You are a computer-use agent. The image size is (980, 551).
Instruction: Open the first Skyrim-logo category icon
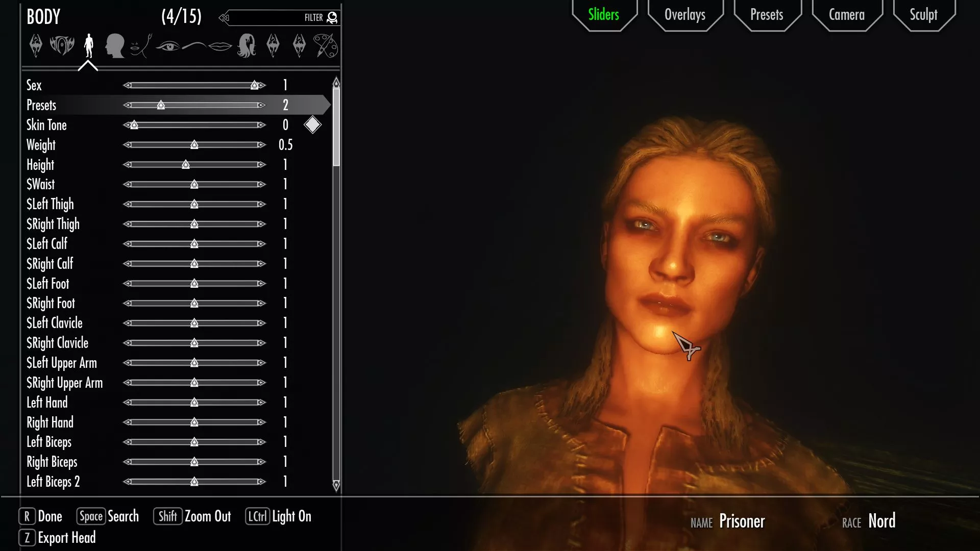pyautogui.click(x=36, y=46)
